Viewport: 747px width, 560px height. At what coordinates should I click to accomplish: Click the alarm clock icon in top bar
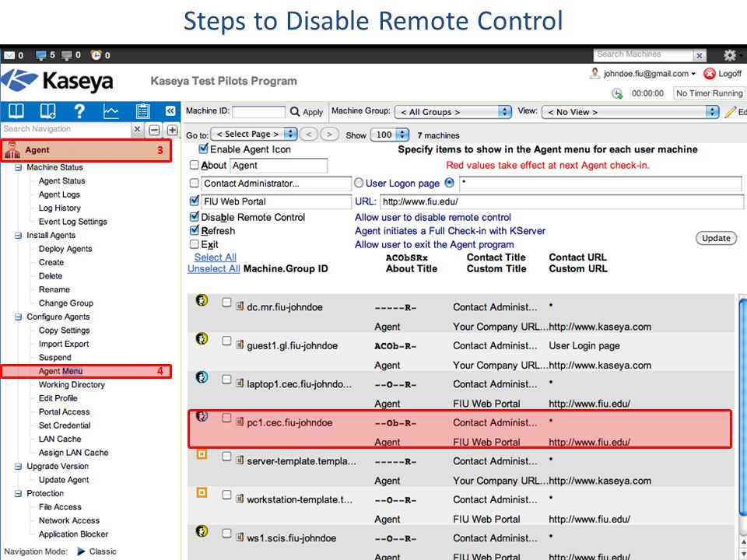pyautogui.click(x=96, y=55)
